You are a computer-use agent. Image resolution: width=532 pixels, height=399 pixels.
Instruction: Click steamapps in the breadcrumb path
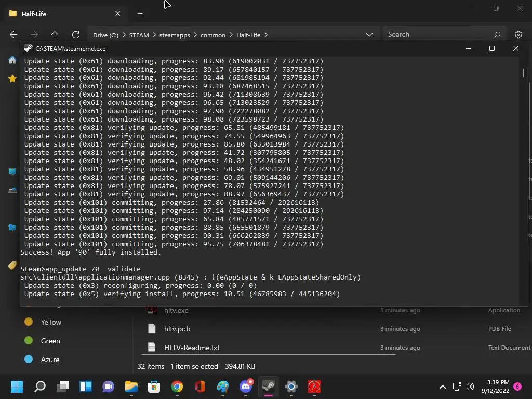point(175,35)
